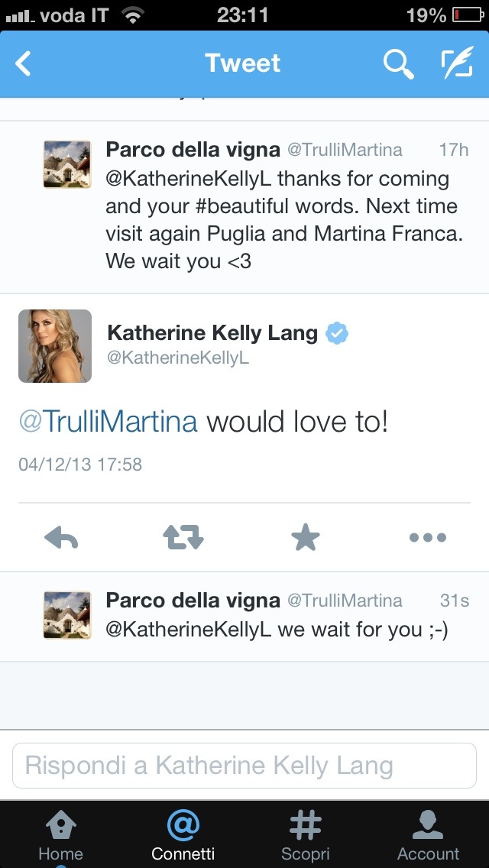Open search with the magnifying glass icon
Image resolution: width=489 pixels, height=868 pixels.
[398, 64]
